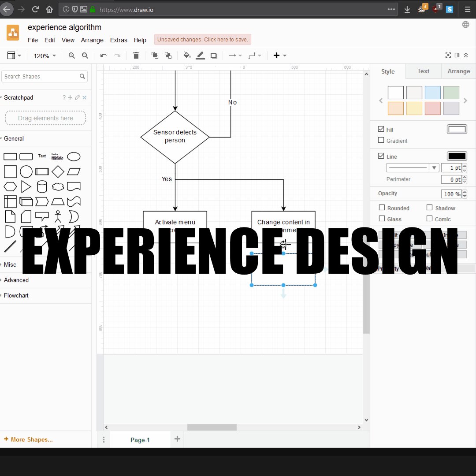
Task: Select the ellipse shape in General
Action: pyautogui.click(x=74, y=156)
